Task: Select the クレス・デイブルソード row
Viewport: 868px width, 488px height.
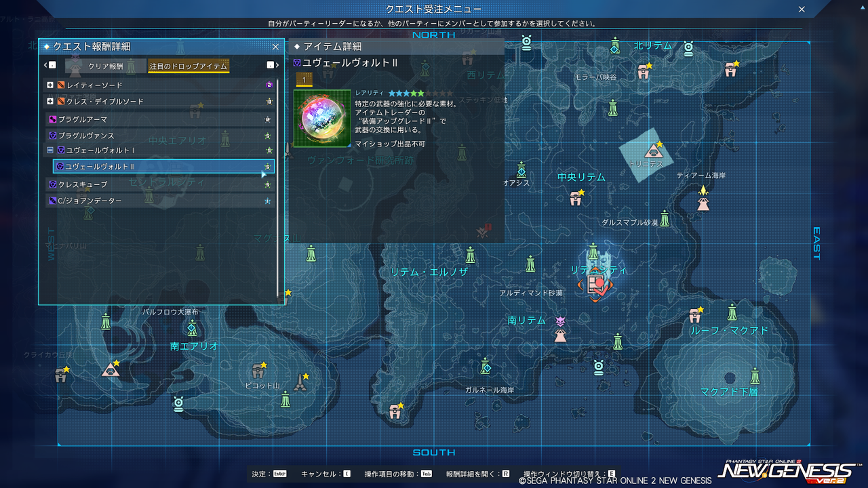Action: coord(160,102)
